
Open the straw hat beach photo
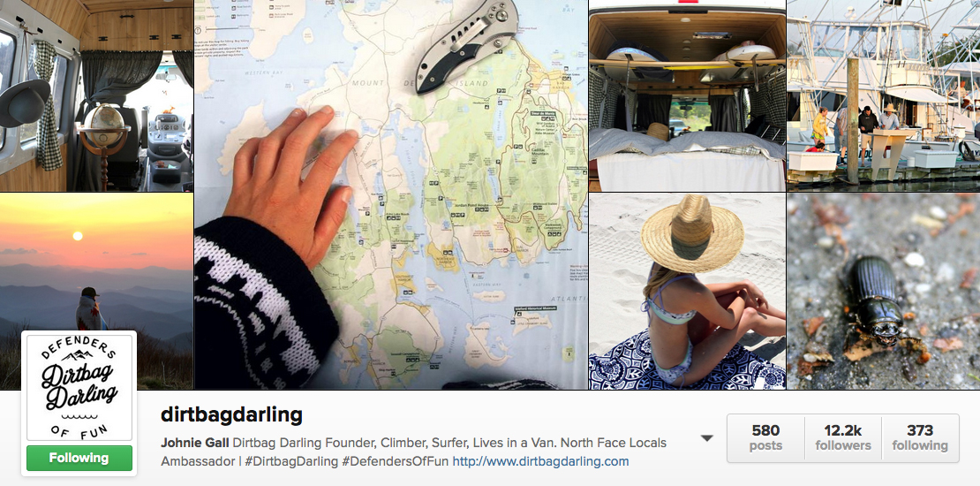pos(687,292)
